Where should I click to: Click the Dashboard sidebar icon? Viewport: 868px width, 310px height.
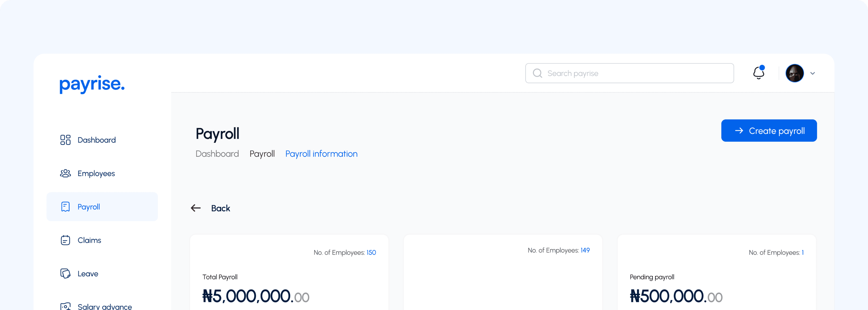[65, 140]
